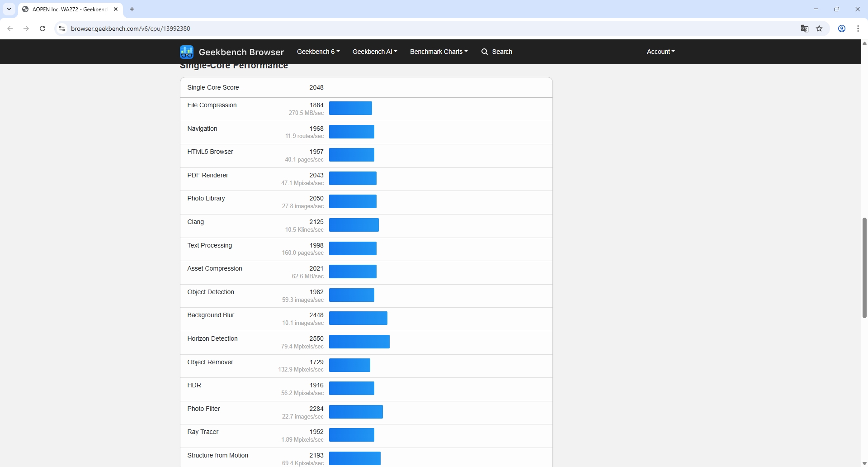Click the HDR row label
The width and height of the screenshot is (868, 467).
pyautogui.click(x=194, y=385)
